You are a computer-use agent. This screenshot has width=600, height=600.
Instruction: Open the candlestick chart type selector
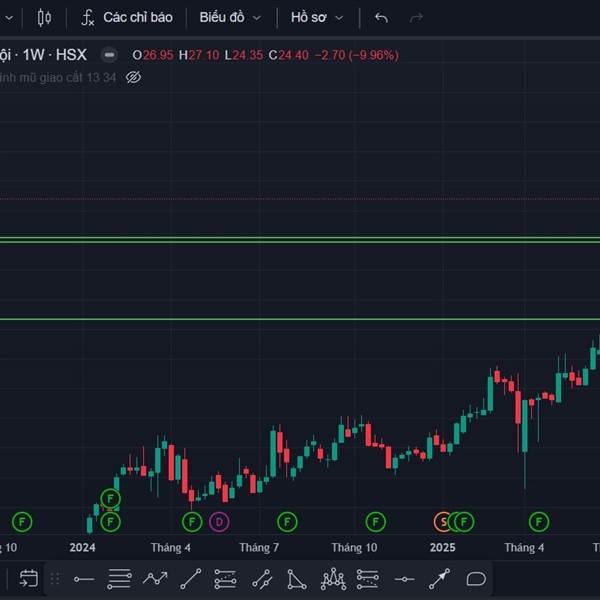point(44,17)
